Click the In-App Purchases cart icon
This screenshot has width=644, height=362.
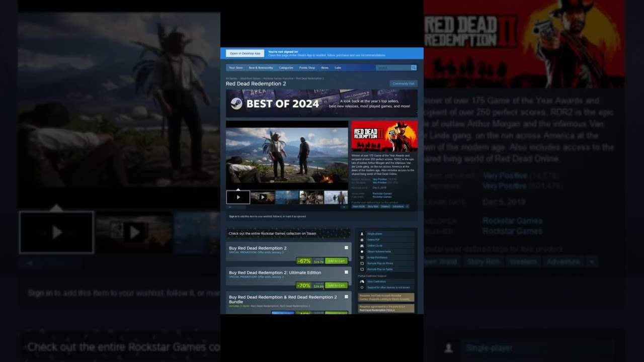[x=362, y=257]
